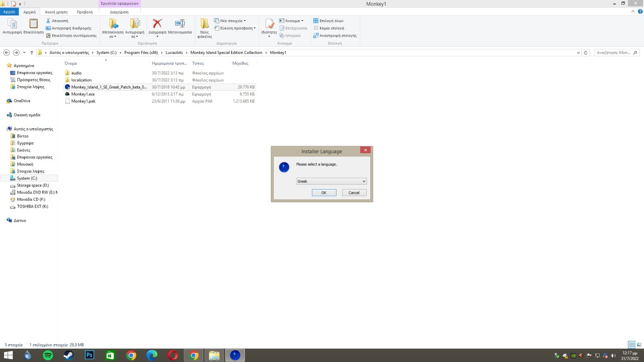The image size is (644, 362).
Task: Click the Αναζήτηση search box
Action: (x=617, y=53)
